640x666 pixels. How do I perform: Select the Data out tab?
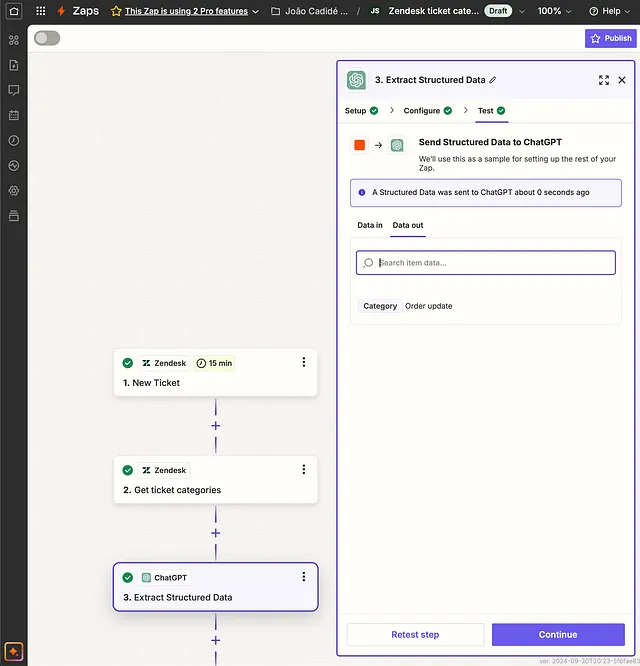pos(408,225)
